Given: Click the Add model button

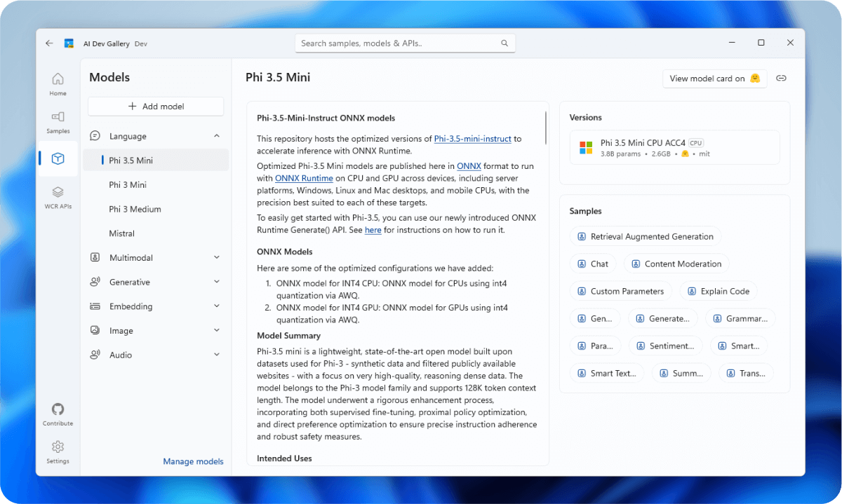Looking at the screenshot, I should 155,106.
